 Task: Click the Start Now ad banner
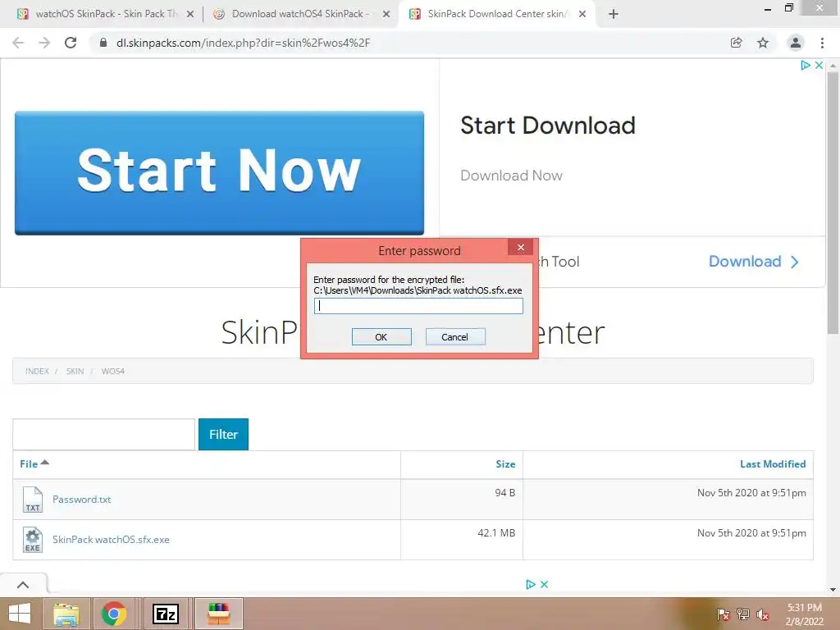tap(219, 172)
